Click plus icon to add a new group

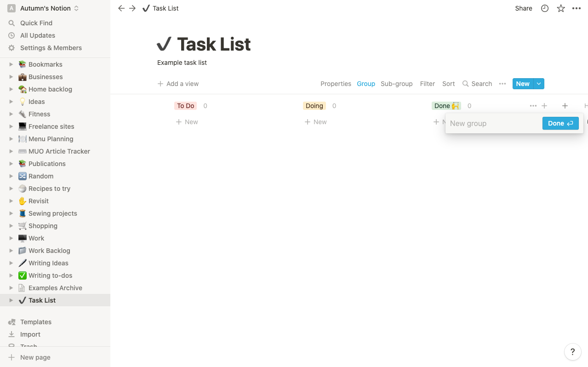(565, 106)
